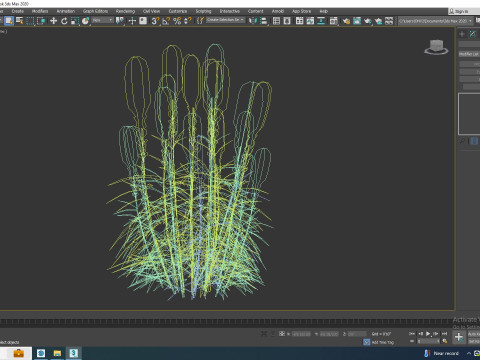Open File Explorer from the taskbar
480x360 pixels.
click(57, 353)
